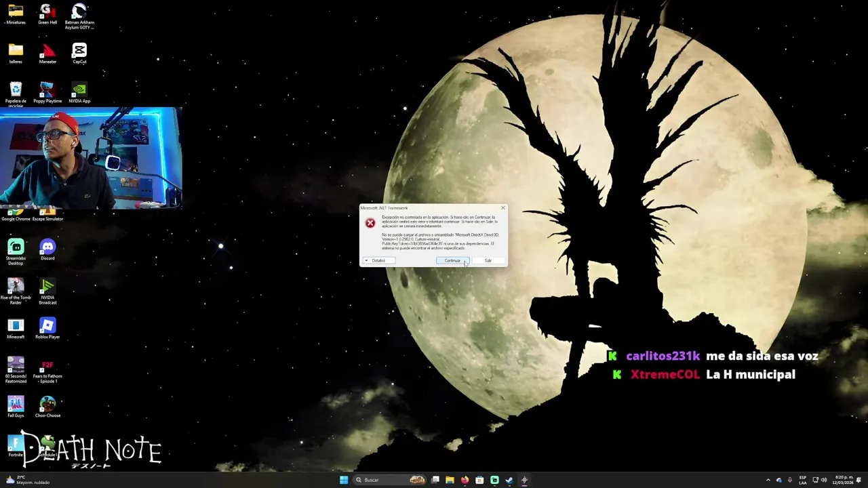This screenshot has width=868, height=488.
Task: Open File Explorer from the taskbar
Action: tap(450, 480)
